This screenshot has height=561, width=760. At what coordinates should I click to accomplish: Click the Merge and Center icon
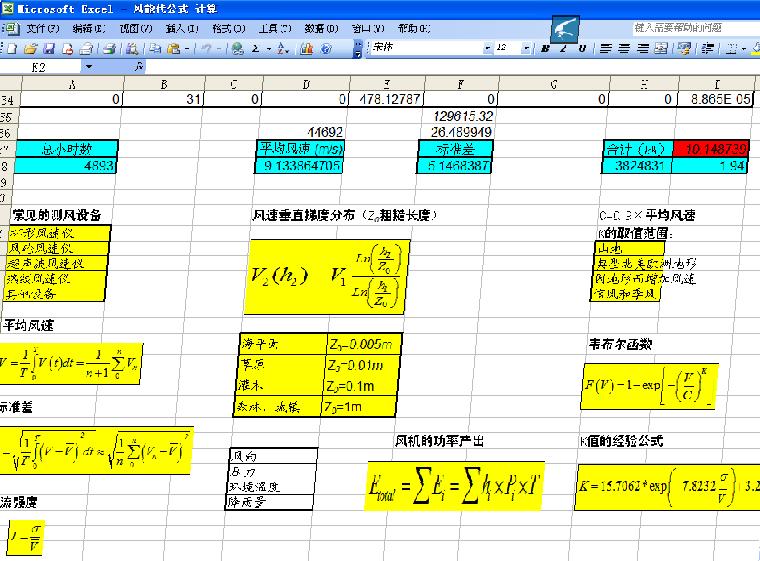(661, 48)
